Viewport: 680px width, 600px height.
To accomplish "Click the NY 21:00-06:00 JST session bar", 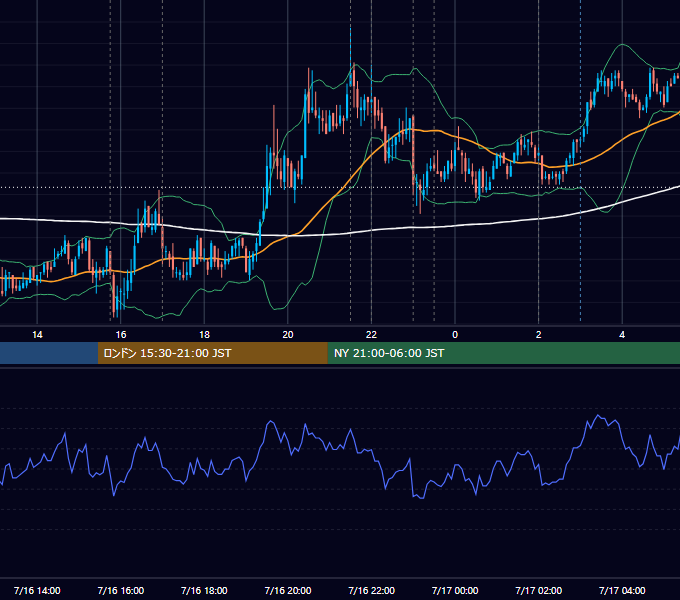I will [x=503, y=353].
